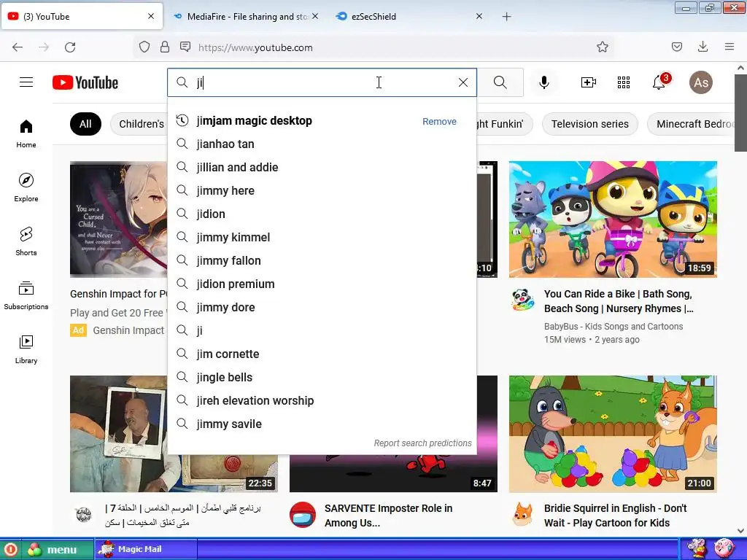Open the 'As' account avatar menu
This screenshot has width=747, height=560.
[x=701, y=82]
